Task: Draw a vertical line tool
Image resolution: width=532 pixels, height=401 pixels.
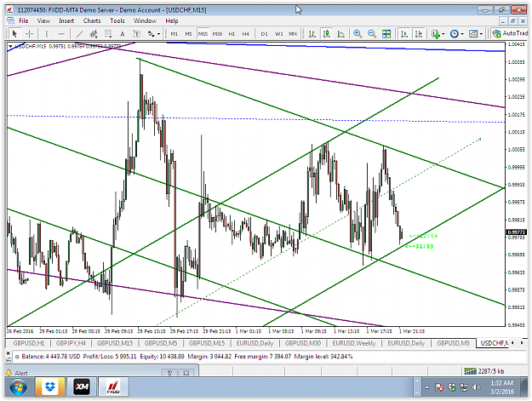Action: point(47,33)
